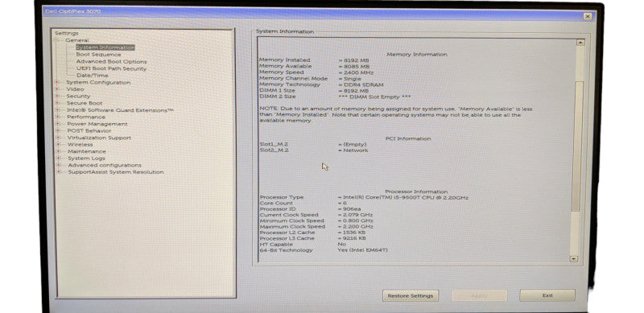Expand the Virtualization Support node
The width and height of the screenshot is (644, 313).
coord(58,138)
